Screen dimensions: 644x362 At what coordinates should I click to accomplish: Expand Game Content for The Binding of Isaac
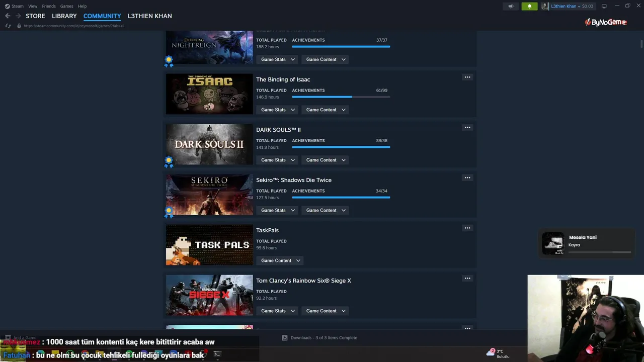click(326, 110)
